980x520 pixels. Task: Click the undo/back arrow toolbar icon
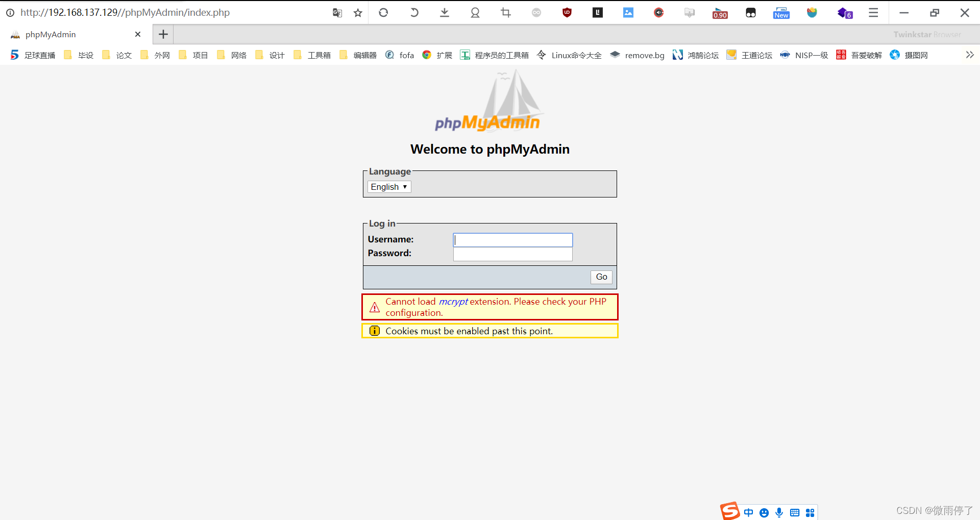(414, 13)
